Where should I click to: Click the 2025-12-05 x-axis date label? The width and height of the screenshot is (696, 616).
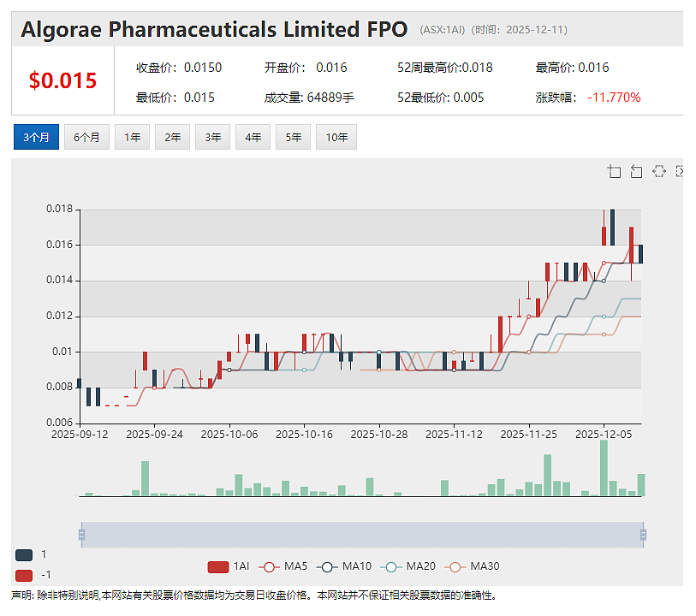[x=604, y=435]
